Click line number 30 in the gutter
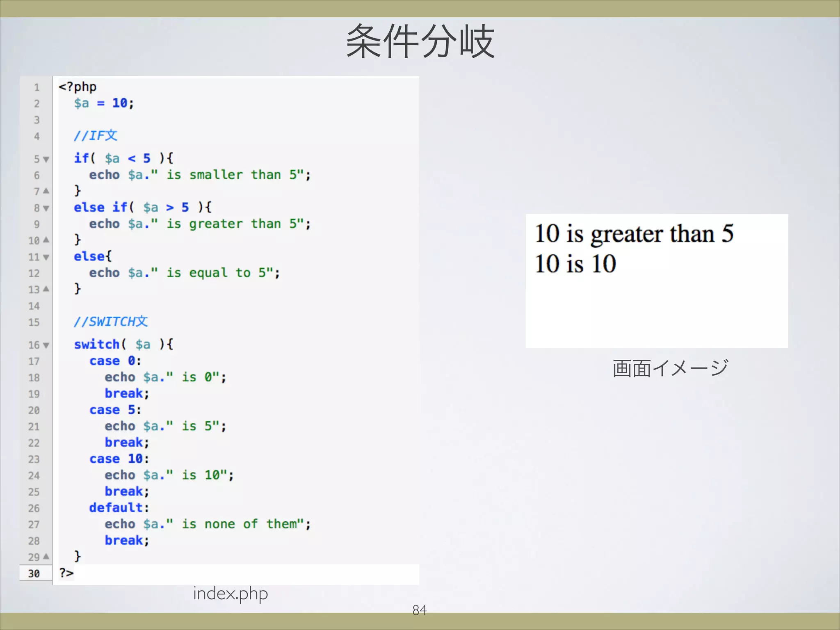The image size is (840, 630). coord(34,574)
